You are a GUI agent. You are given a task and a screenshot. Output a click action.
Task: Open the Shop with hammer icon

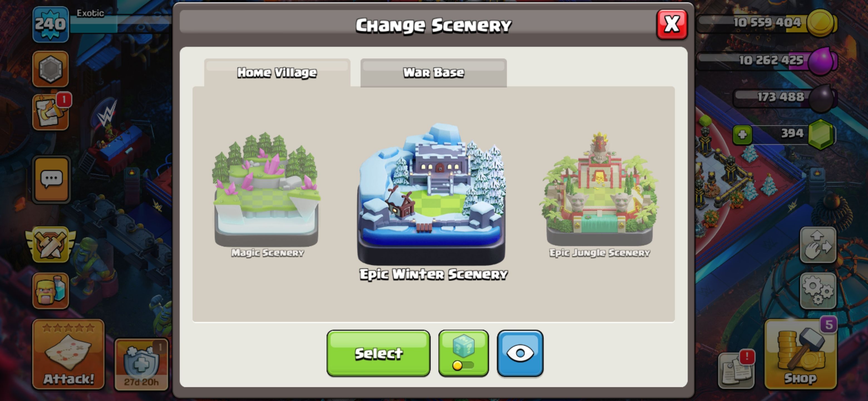[x=801, y=354]
